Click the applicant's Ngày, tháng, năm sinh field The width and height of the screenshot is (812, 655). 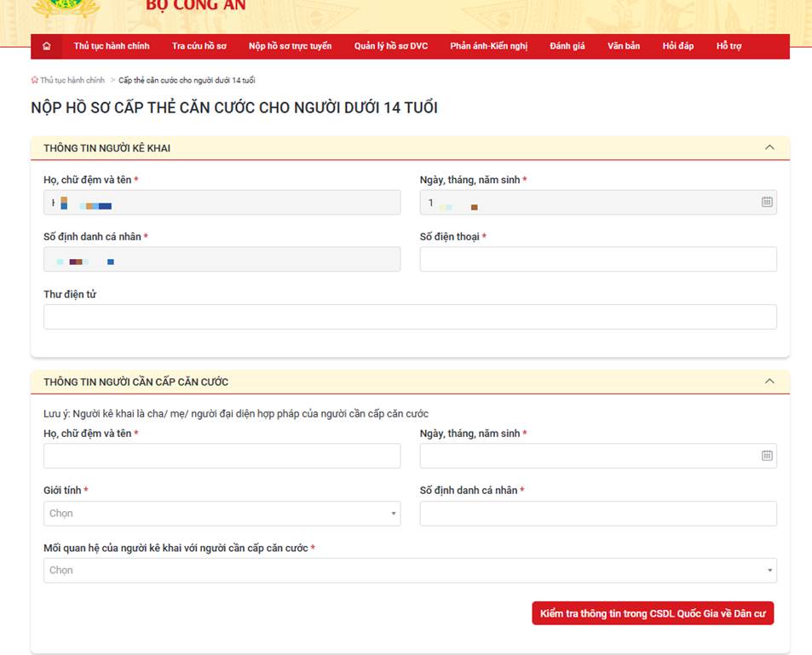(598, 456)
